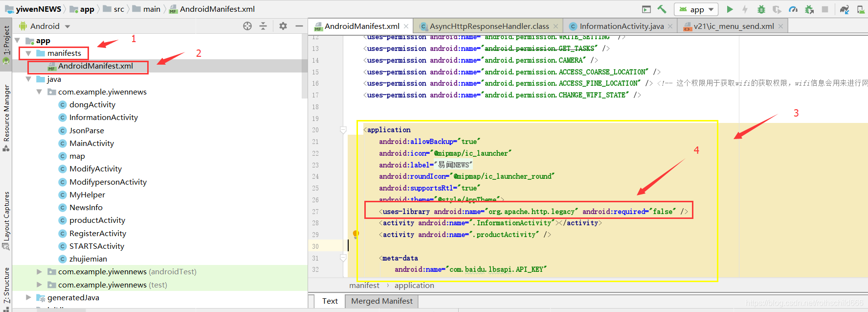Switch to the InformationActivity.java tab
Screen dimensions: 868x312
621,26
